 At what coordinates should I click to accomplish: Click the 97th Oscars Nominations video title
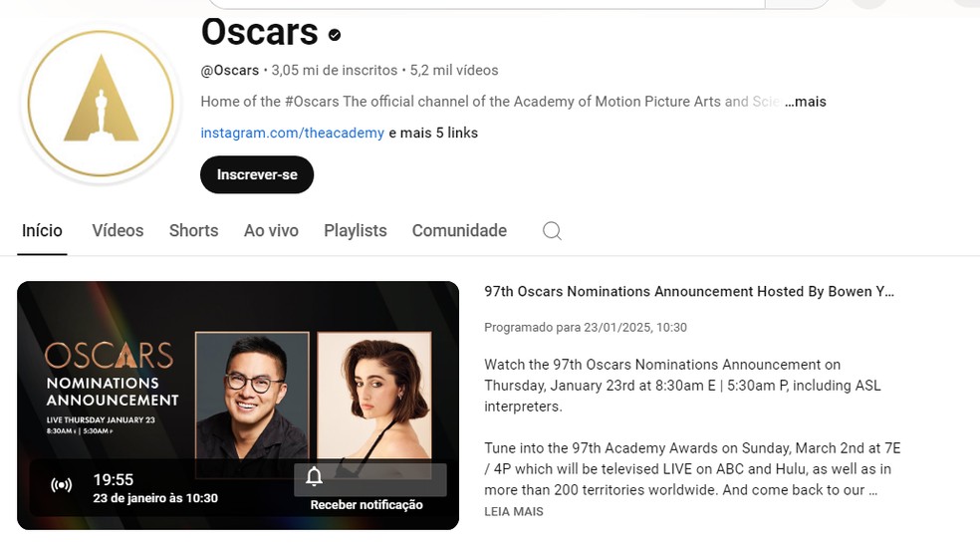coord(689,292)
